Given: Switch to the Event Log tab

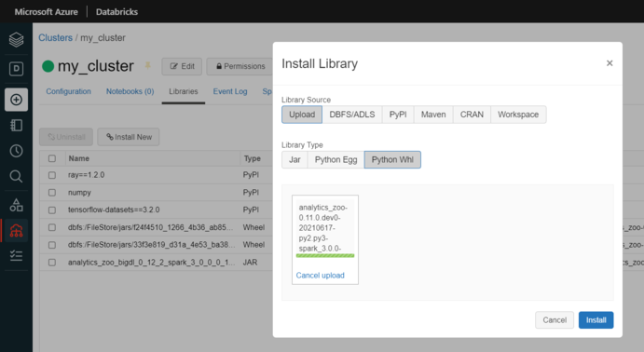Looking at the screenshot, I should tap(230, 91).
